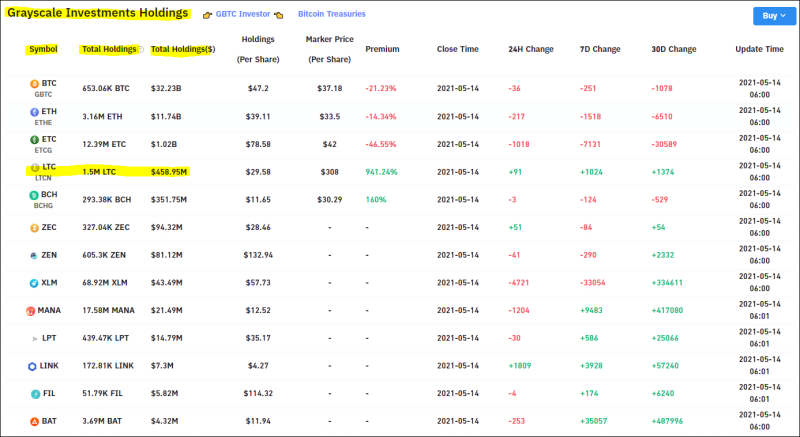
Task: Select the $32.23B total holdings value
Action: coord(166,88)
